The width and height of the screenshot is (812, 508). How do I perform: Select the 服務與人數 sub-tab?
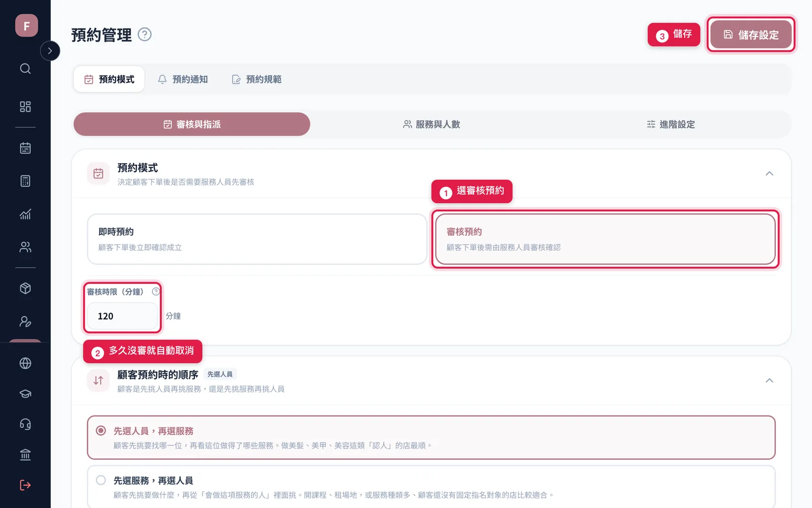(431, 124)
